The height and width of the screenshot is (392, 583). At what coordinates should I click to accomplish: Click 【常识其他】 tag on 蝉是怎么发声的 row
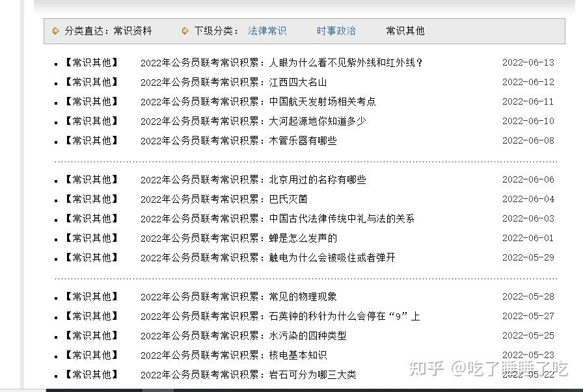(x=92, y=238)
